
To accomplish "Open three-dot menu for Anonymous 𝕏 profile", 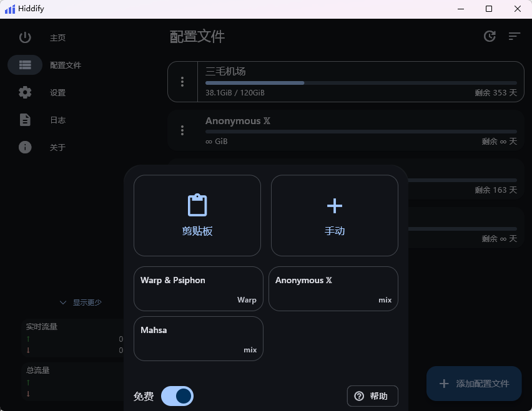I will pyautogui.click(x=182, y=130).
